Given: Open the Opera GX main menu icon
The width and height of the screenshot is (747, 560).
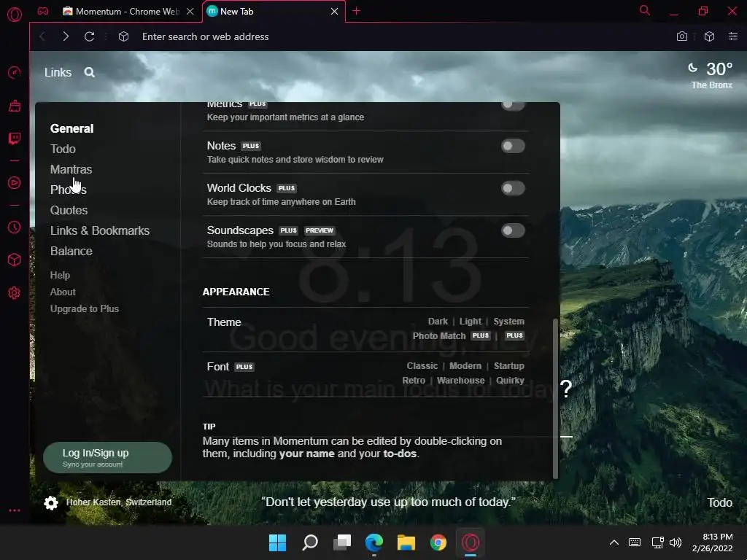Looking at the screenshot, I should pos(15,15).
